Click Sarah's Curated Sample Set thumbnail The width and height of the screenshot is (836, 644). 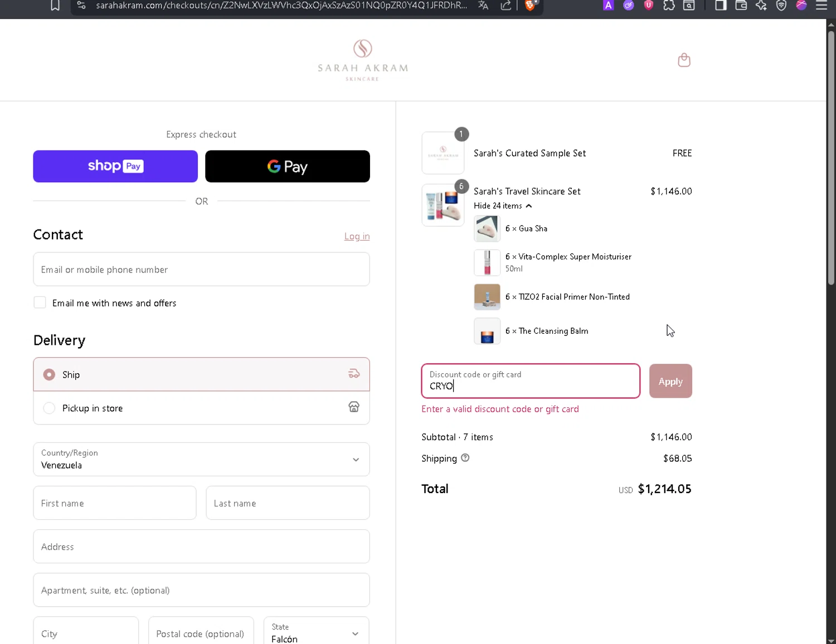tap(443, 153)
